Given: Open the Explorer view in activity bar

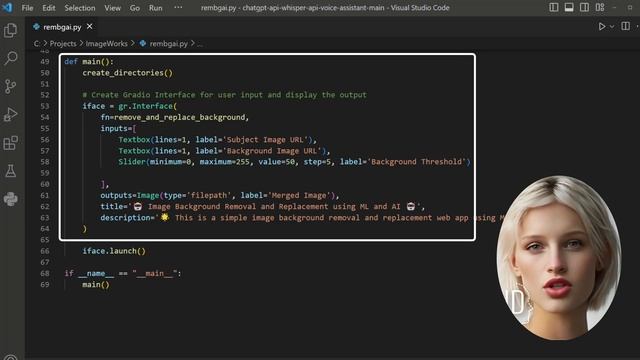Looking at the screenshot, I should tap(11, 30).
